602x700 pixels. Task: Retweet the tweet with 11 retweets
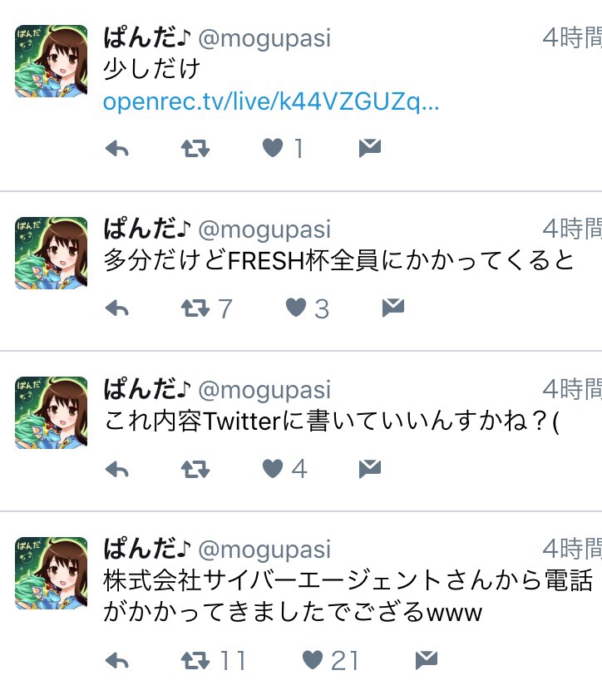pyautogui.click(x=195, y=661)
